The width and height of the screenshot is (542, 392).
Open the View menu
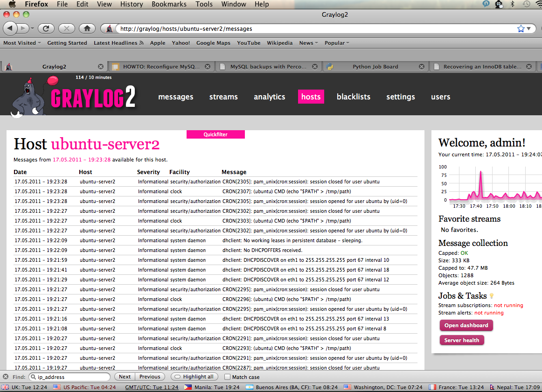(104, 4)
